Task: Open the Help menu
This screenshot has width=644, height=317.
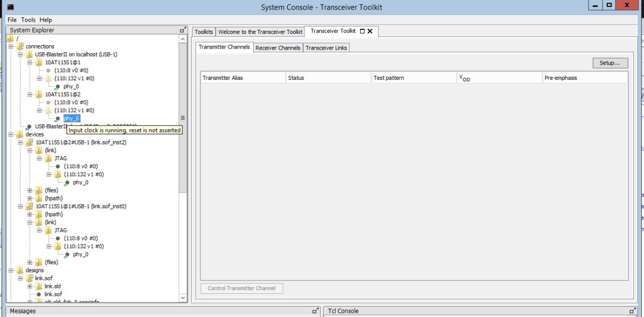Action: point(46,20)
